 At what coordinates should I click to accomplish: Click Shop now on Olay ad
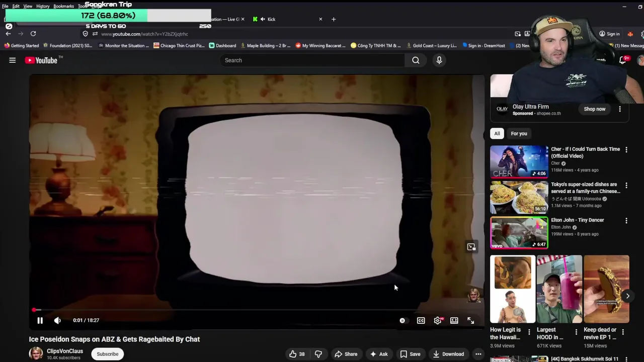click(595, 109)
